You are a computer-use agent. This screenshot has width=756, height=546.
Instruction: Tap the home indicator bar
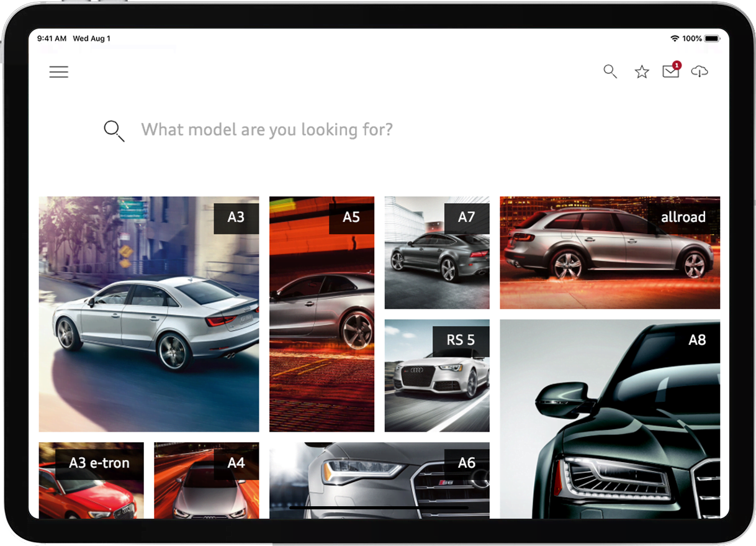click(x=379, y=508)
